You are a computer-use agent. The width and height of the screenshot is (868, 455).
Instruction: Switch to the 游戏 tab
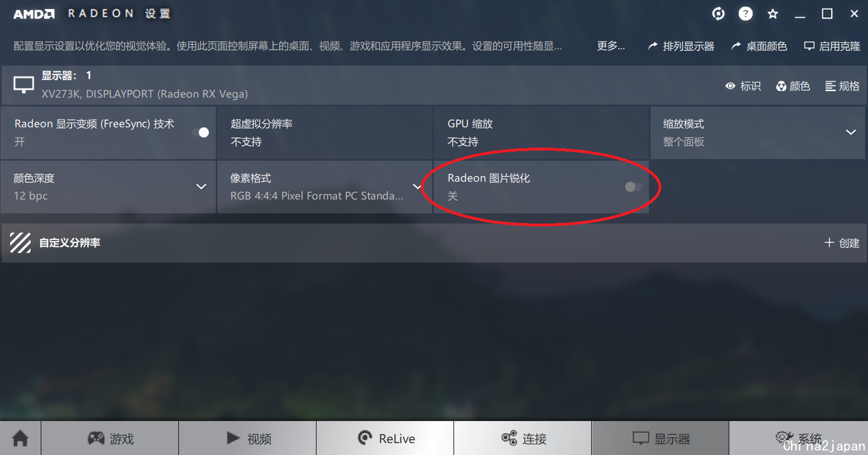coord(110,438)
